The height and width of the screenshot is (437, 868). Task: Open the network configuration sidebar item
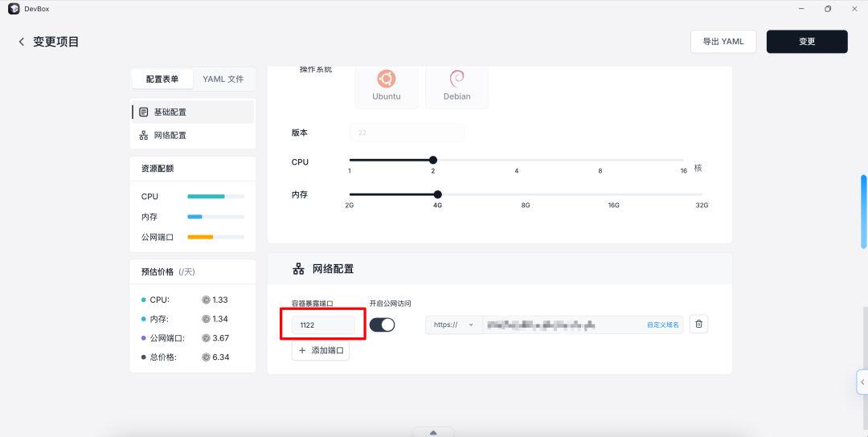pyautogui.click(x=193, y=135)
